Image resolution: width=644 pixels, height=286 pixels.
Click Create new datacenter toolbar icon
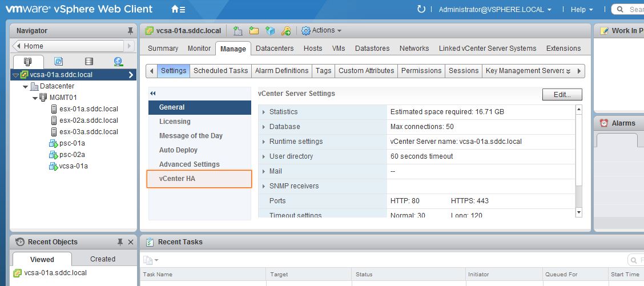[x=238, y=30]
